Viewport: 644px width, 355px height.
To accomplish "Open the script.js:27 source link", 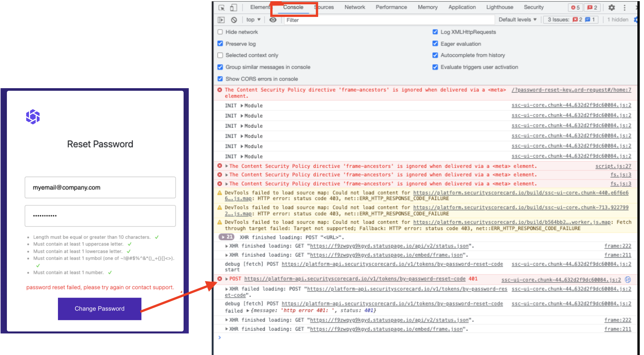I will [x=613, y=166].
